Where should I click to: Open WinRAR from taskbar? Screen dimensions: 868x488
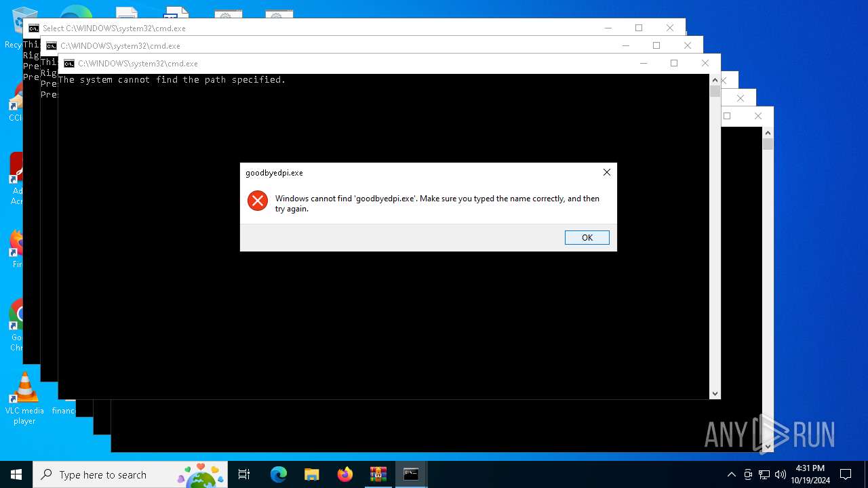(378, 474)
